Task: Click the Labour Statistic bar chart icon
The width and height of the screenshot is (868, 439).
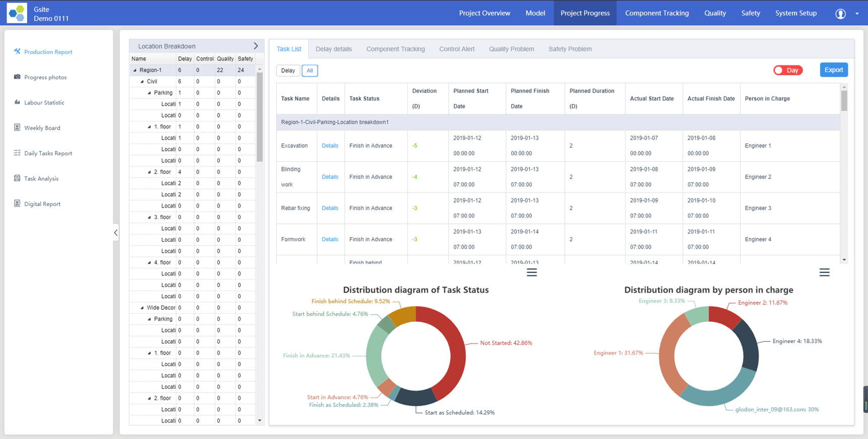Action: (x=17, y=102)
